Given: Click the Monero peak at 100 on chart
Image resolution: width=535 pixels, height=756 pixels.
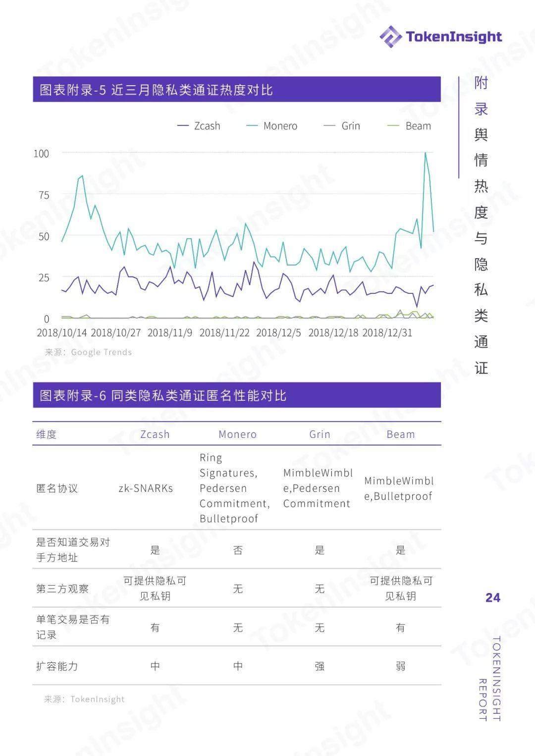Looking at the screenshot, I should 426,153.
